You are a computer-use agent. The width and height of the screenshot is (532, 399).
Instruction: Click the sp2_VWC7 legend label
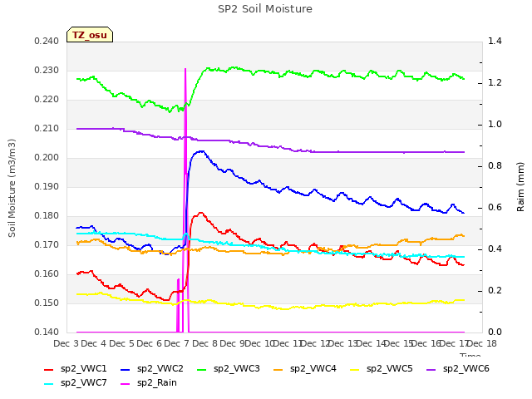click(x=83, y=382)
